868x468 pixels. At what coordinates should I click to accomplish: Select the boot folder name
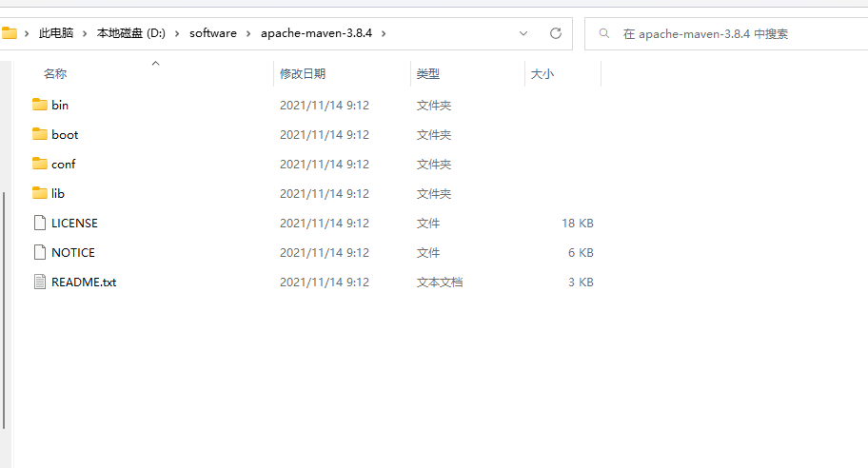coord(65,134)
